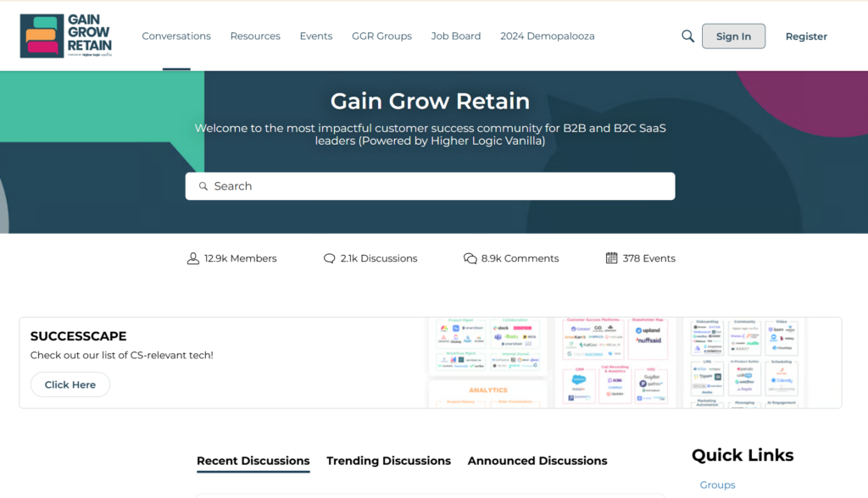
Task: Open the Groups quick link
Action: [x=717, y=484]
